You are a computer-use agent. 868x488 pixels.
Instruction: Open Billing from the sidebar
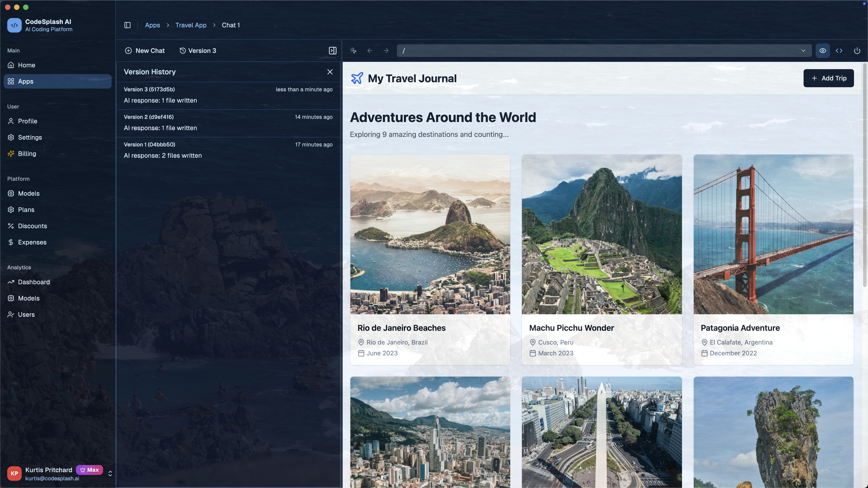(27, 154)
